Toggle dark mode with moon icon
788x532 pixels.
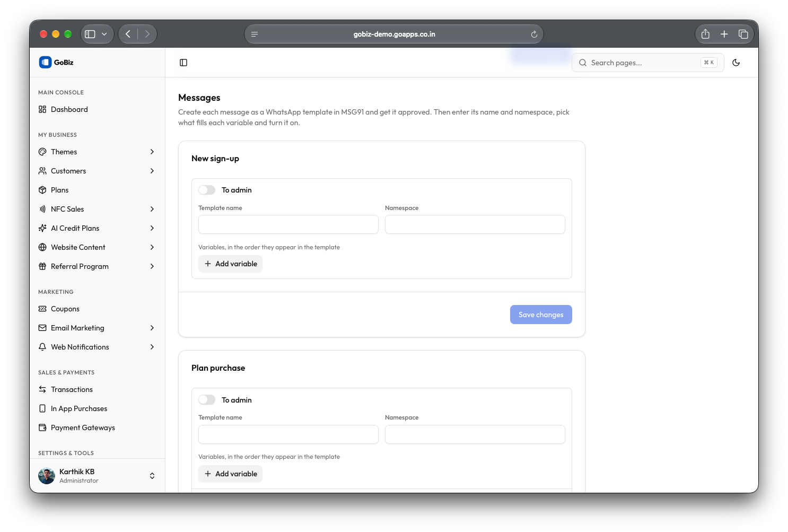[x=736, y=63]
